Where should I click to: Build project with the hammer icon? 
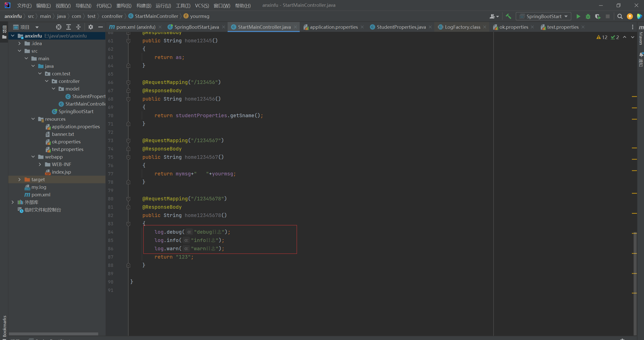(x=508, y=16)
